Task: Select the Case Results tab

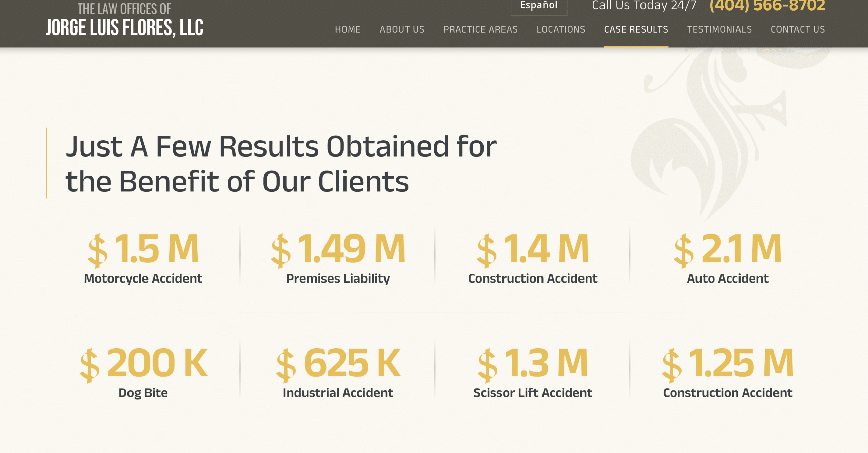Action: pyautogui.click(x=636, y=29)
